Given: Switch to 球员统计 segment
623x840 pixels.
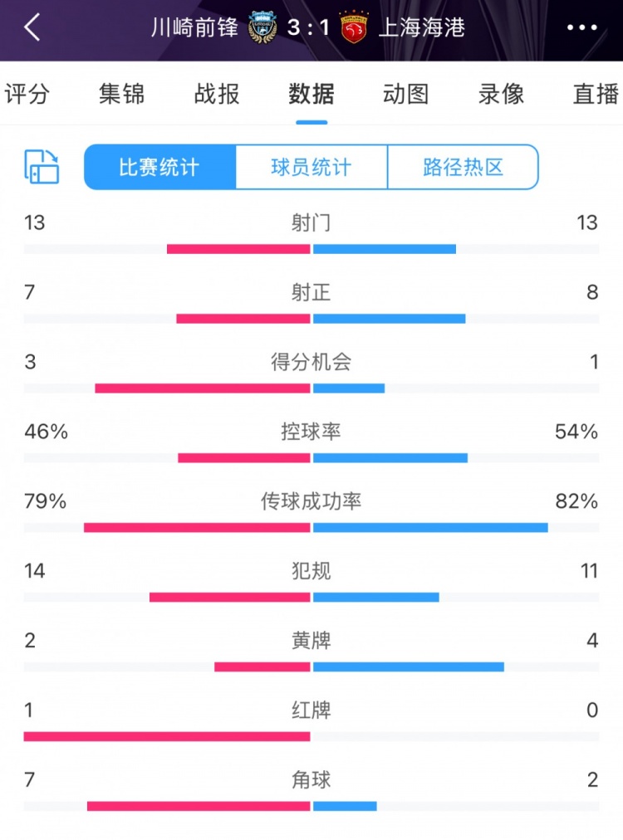Looking at the screenshot, I should [311, 167].
